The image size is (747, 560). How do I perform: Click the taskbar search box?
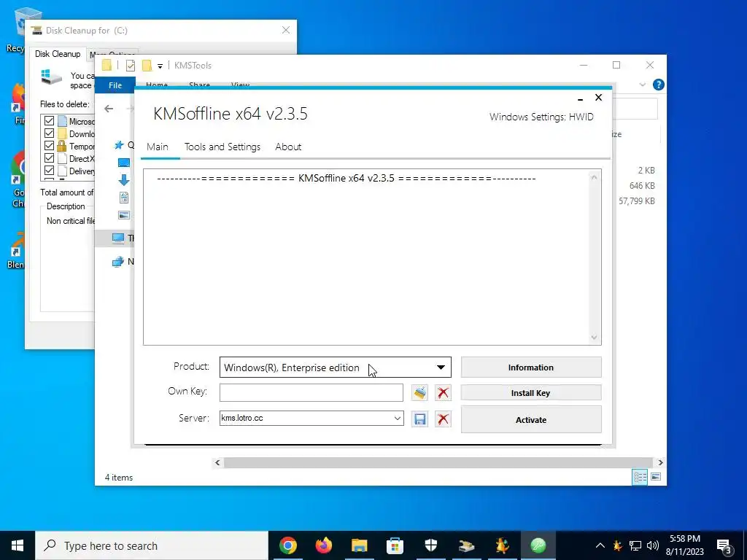pos(152,545)
